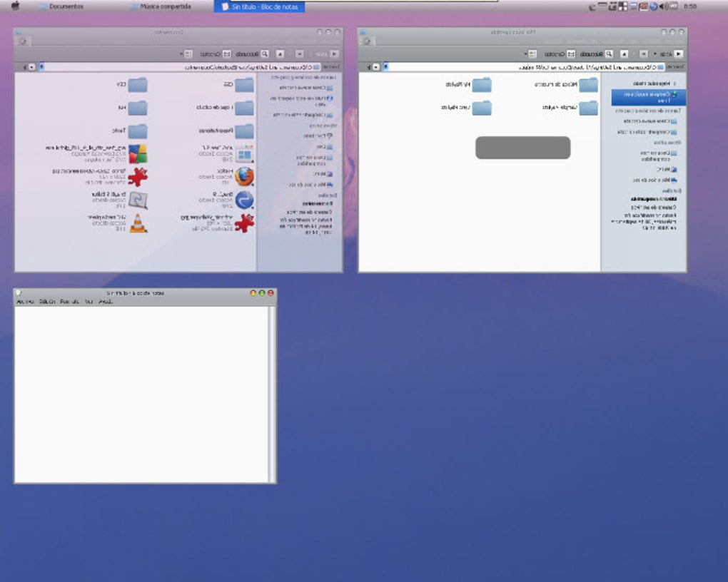
Task: Open Sample Playlists folder
Action: (x=570, y=108)
